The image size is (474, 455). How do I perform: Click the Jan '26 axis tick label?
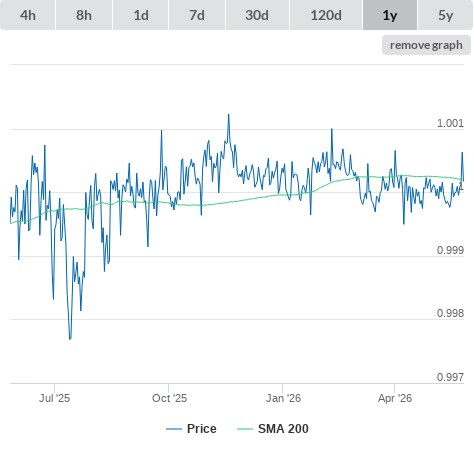coord(283,398)
